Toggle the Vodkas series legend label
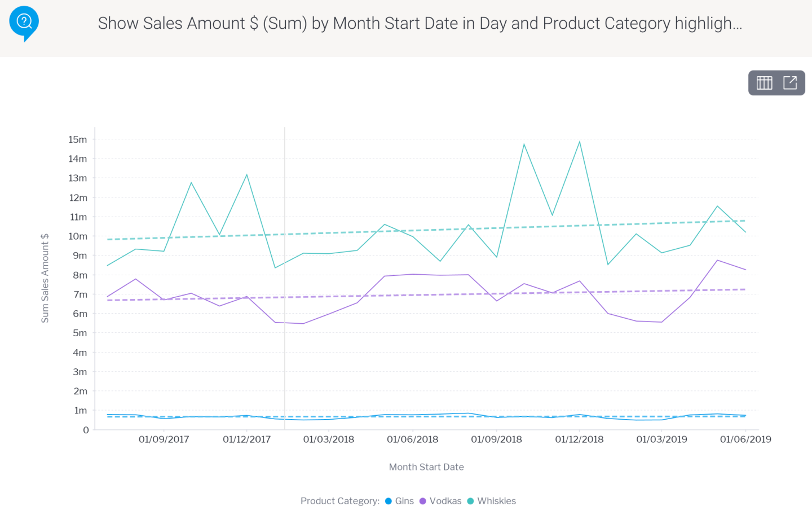This screenshot has height=515, width=812. [445, 501]
